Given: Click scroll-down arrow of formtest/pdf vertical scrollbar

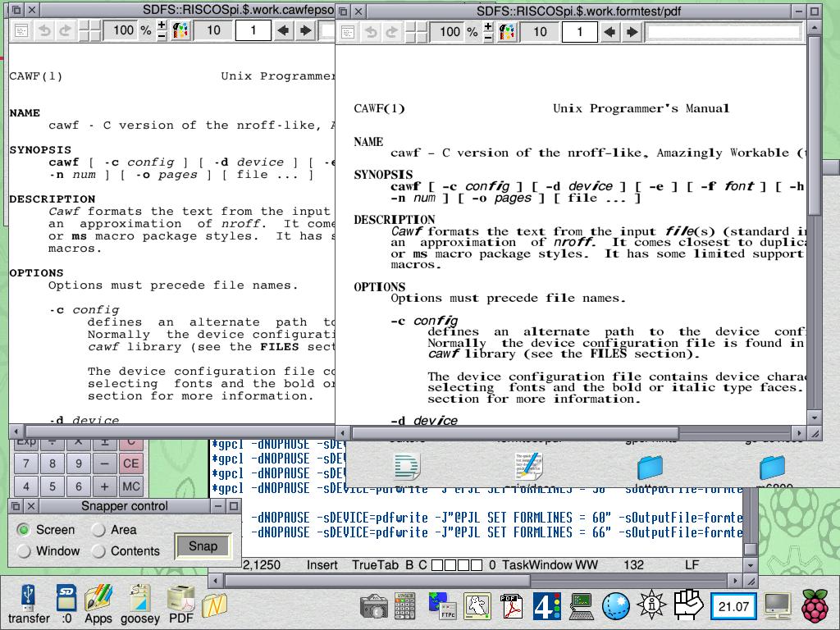Looking at the screenshot, I should pos(815,418).
